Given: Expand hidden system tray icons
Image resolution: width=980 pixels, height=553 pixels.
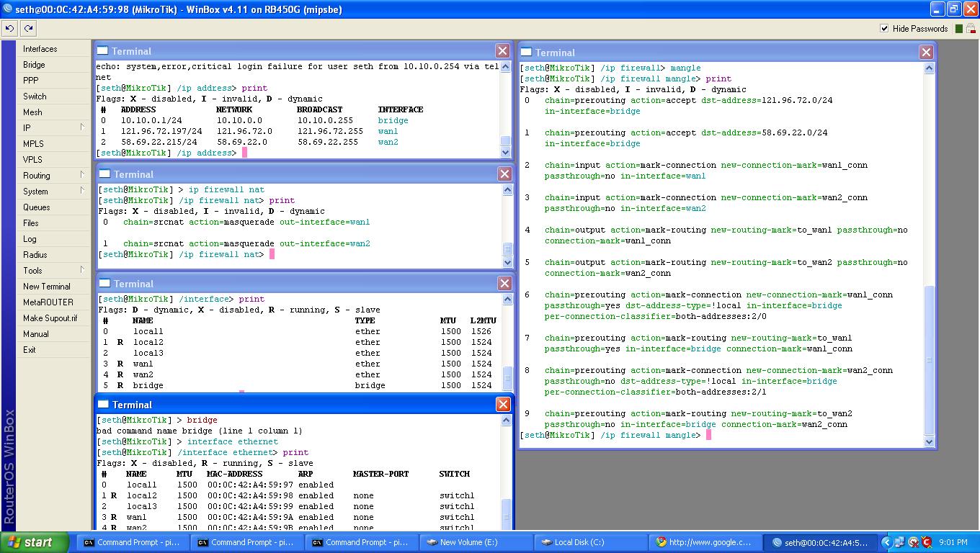Looking at the screenshot, I should [887, 542].
